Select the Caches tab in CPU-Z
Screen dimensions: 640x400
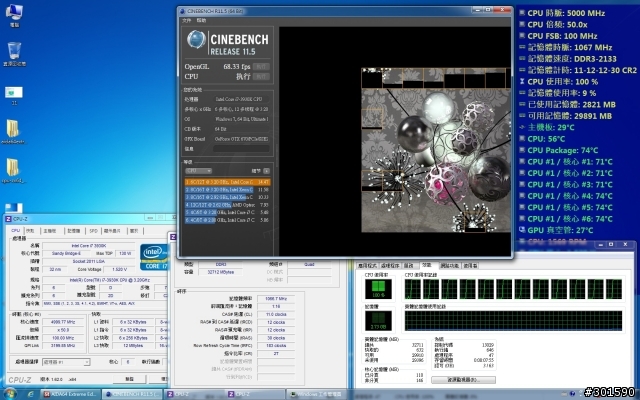pos(30,231)
